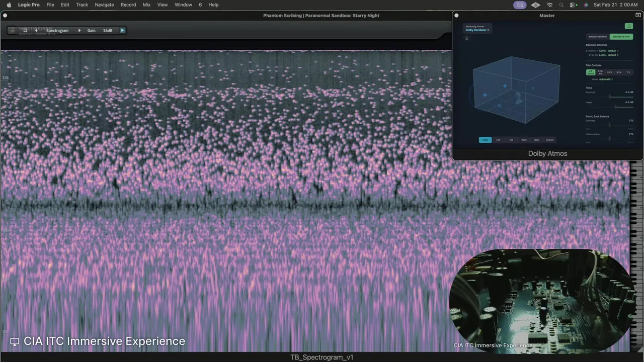Select the 5.1.2 trim control
This screenshot has width=644, height=362.
[609, 72]
